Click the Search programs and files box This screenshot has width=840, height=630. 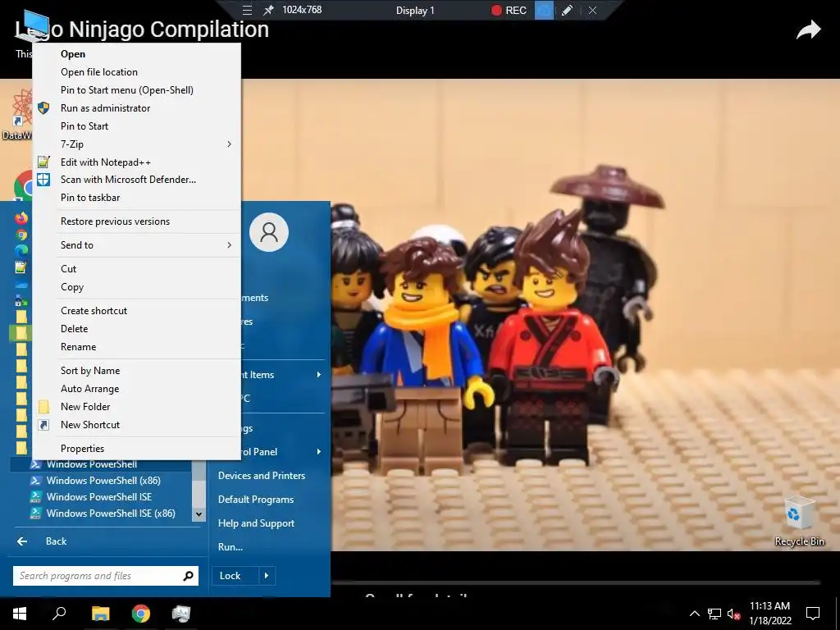coord(106,576)
